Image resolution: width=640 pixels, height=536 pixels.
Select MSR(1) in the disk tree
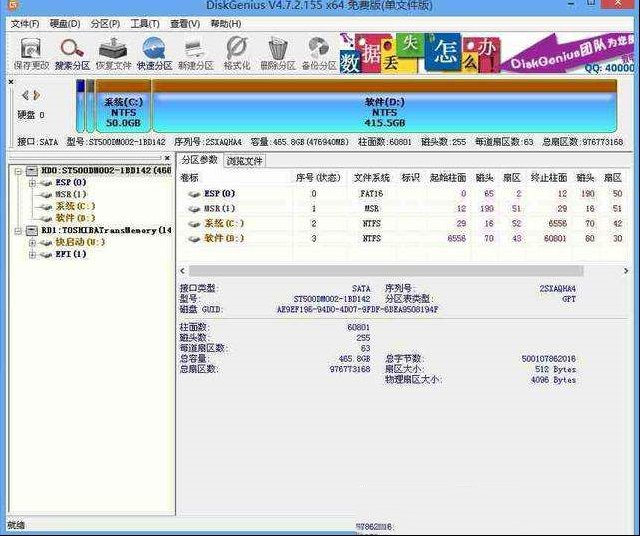pyautogui.click(x=71, y=194)
